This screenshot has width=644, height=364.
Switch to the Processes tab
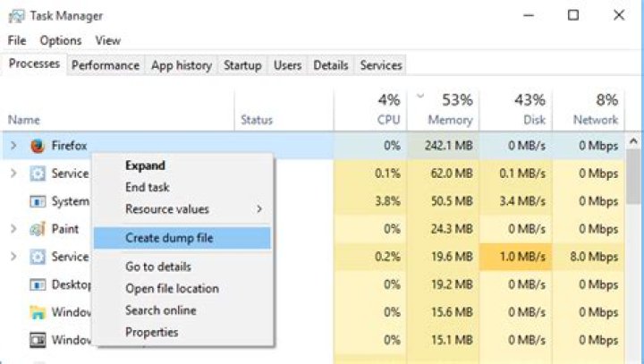click(x=34, y=63)
